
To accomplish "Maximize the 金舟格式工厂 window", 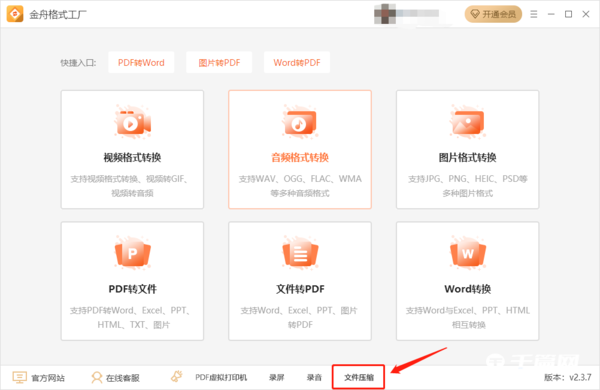I will [569, 14].
